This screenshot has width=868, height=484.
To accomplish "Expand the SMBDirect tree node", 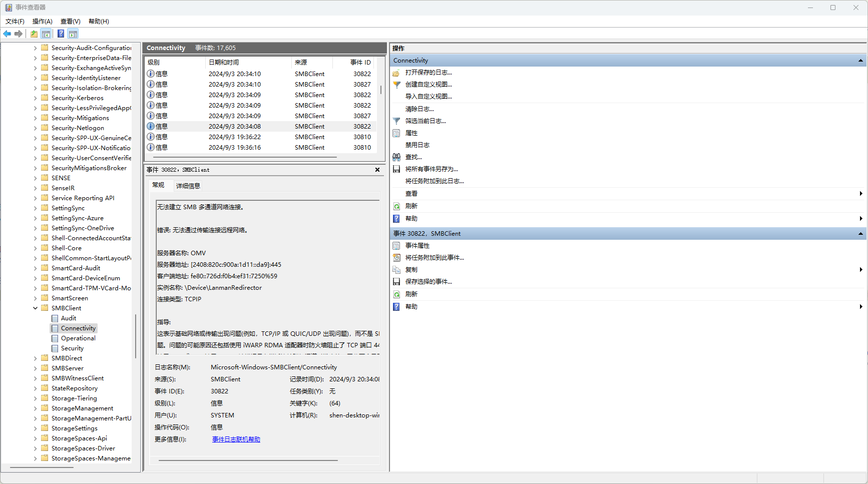I will pos(35,358).
